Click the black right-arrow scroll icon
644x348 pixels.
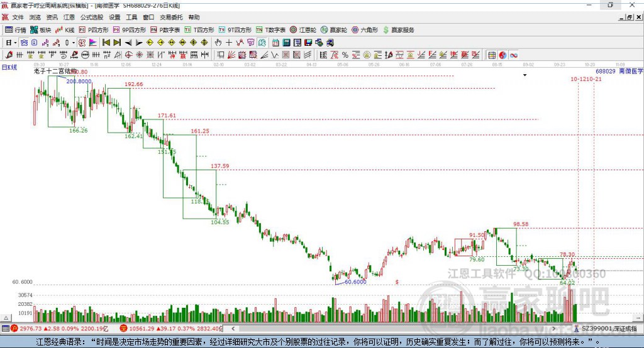tap(139, 43)
